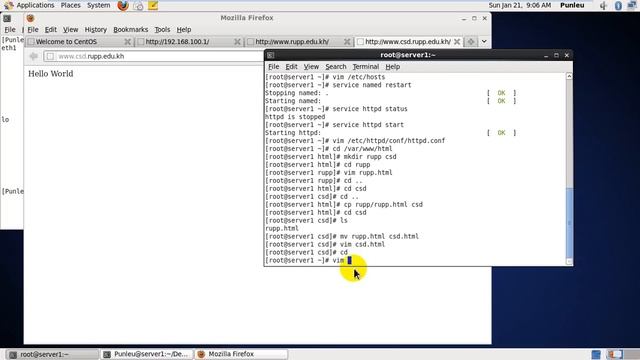Activate Punleu@server1 taskbar button
640x360 pixels.
pos(147,354)
